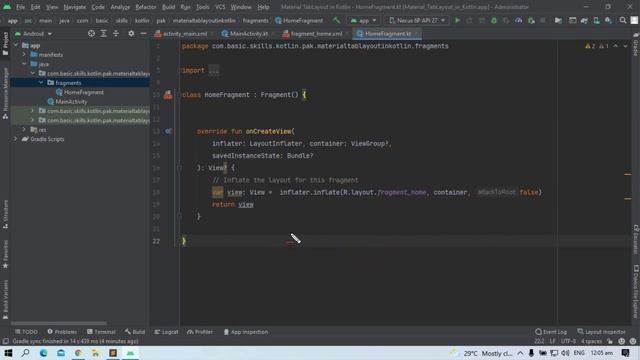Open the Logcat tool window
The image size is (640, 360).
(x=167, y=332)
